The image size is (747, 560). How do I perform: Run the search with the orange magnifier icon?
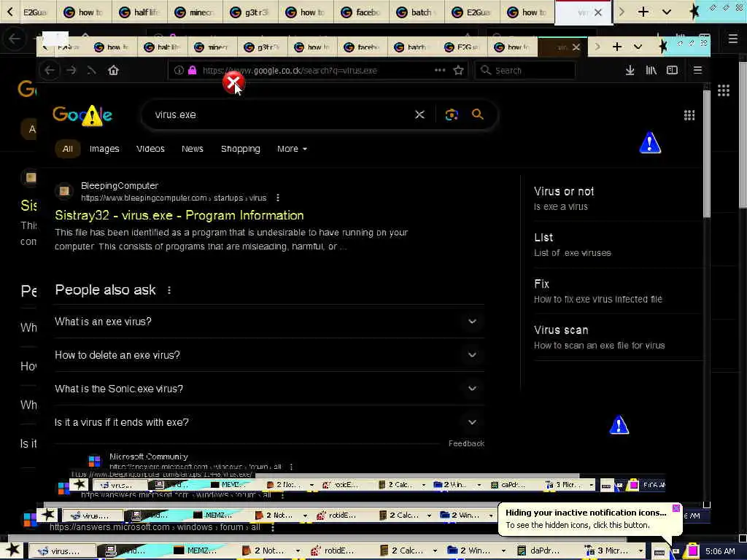[477, 114]
